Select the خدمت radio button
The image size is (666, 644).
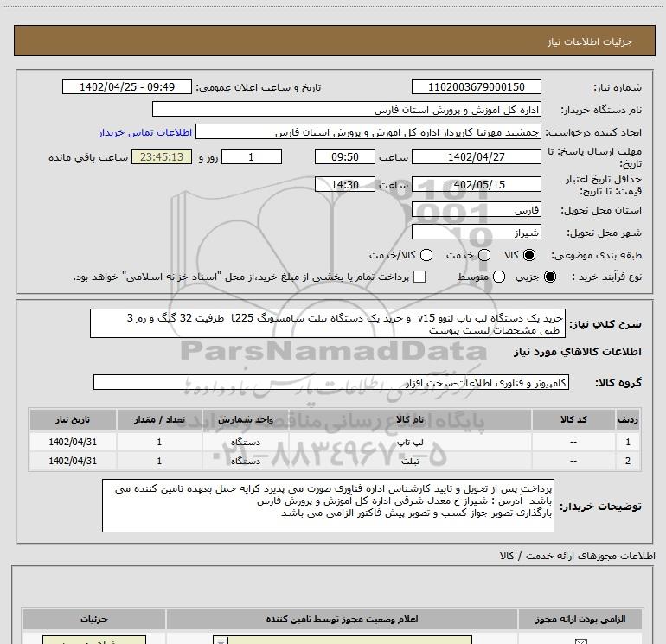pos(484,255)
